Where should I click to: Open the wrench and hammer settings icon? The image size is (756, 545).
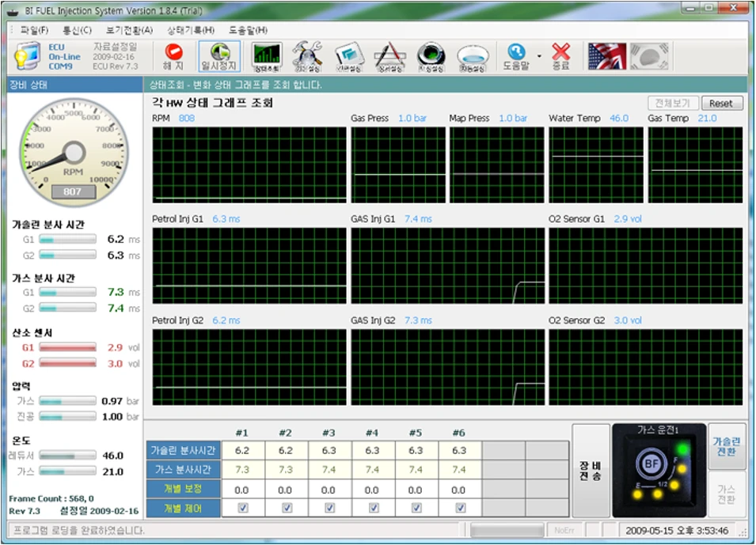pyautogui.click(x=308, y=57)
